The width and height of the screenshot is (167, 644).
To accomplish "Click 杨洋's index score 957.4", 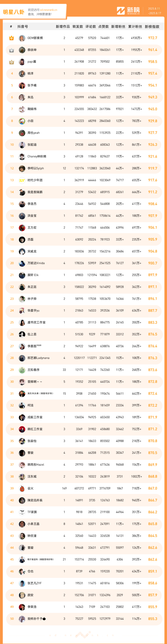I will (152, 73).
